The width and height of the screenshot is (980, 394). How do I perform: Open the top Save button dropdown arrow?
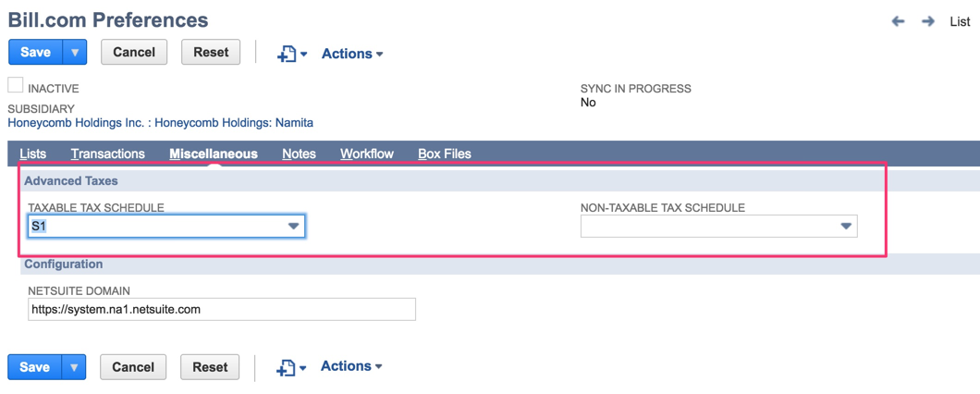(75, 53)
